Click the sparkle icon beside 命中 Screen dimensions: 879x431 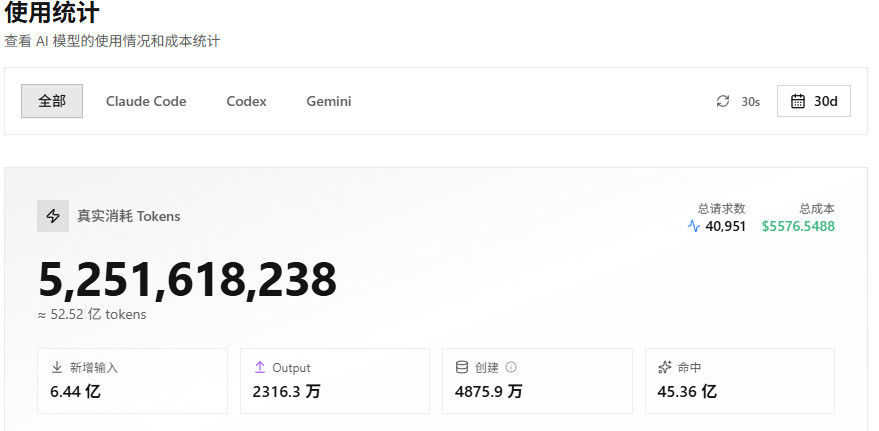(665, 367)
